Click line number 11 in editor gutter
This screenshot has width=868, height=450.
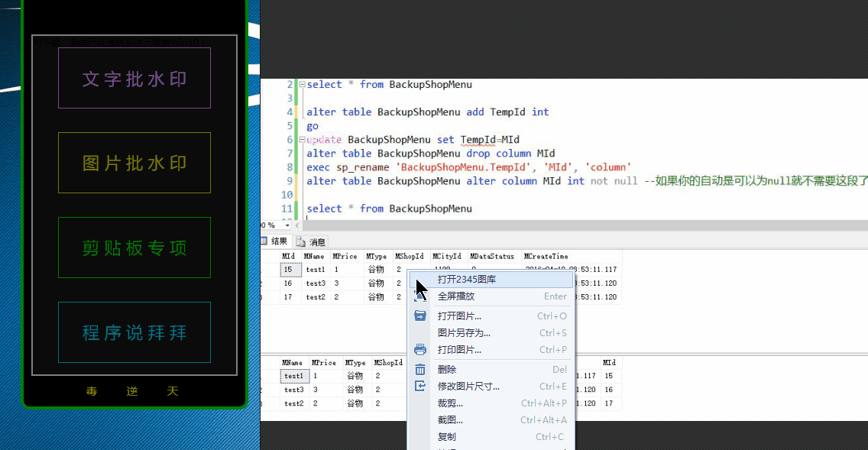(x=287, y=209)
